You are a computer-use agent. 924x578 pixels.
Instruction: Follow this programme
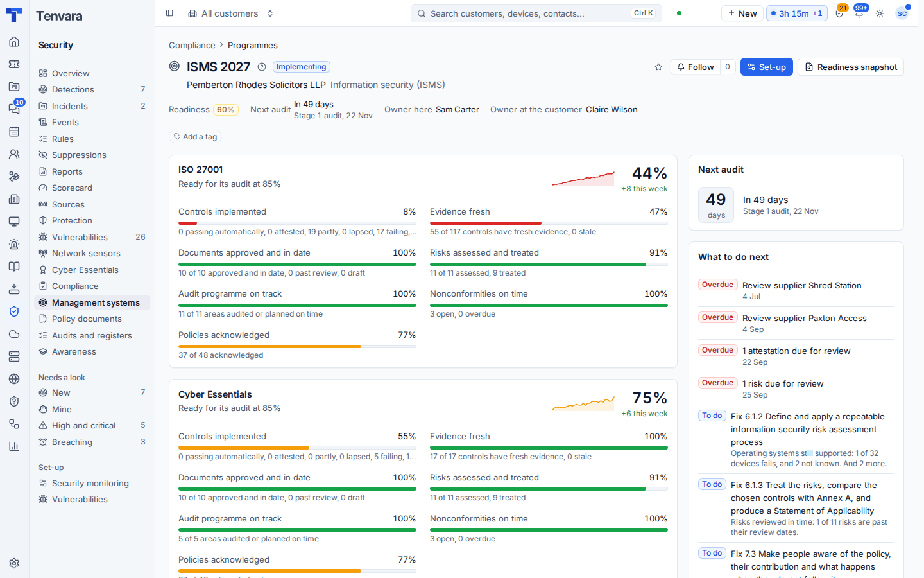tap(696, 67)
